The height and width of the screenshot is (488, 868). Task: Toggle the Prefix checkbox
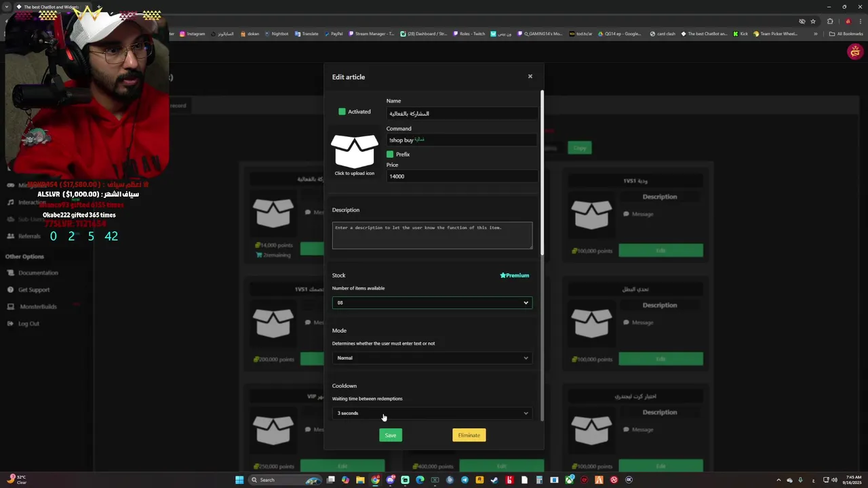(390, 154)
